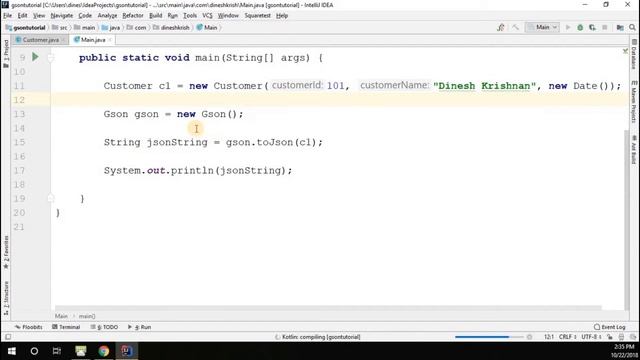The width and height of the screenshot is (640, 360).
Task: Open the Navigate menu
Action: coord(62,16)
